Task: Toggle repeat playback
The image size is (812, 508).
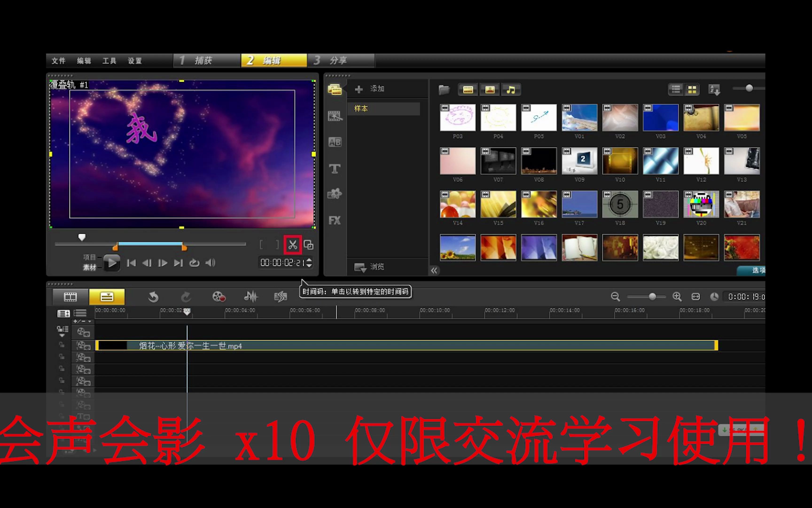Action: click(x=194, y=263)
